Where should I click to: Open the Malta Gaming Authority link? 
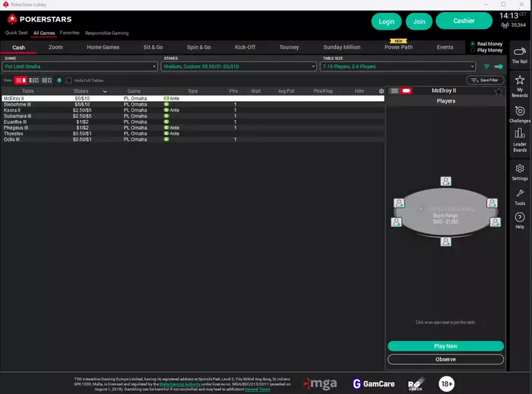coord(180,384)
